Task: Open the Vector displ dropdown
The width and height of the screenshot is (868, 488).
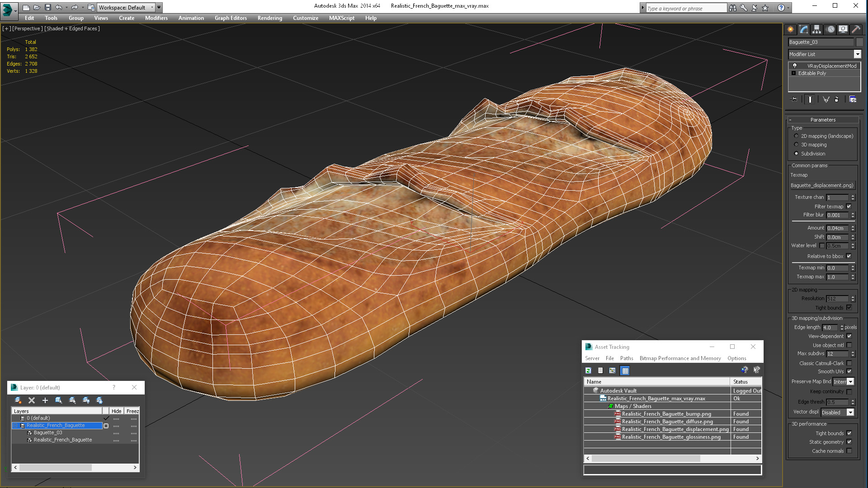Action: [x=850, y=412]
